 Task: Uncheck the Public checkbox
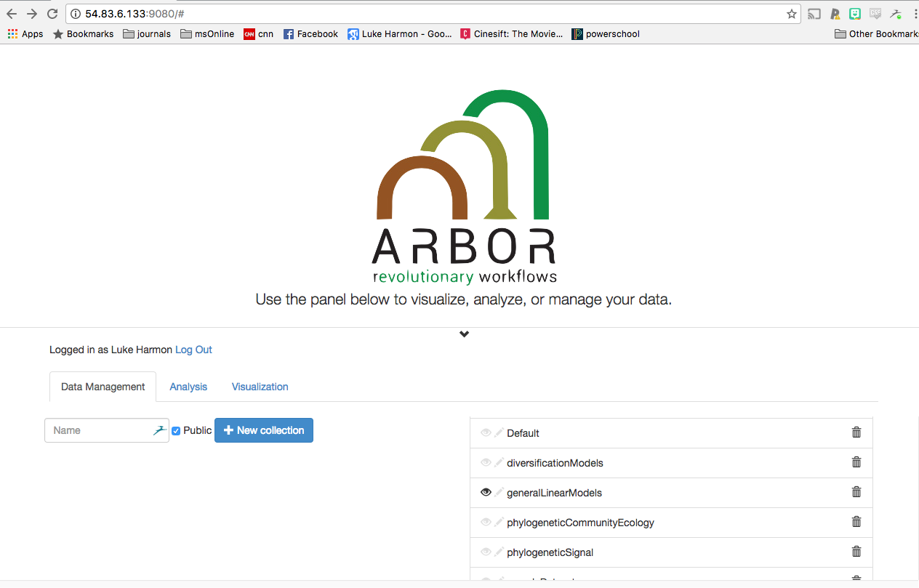pyautogui.click(x=176, y=431)
